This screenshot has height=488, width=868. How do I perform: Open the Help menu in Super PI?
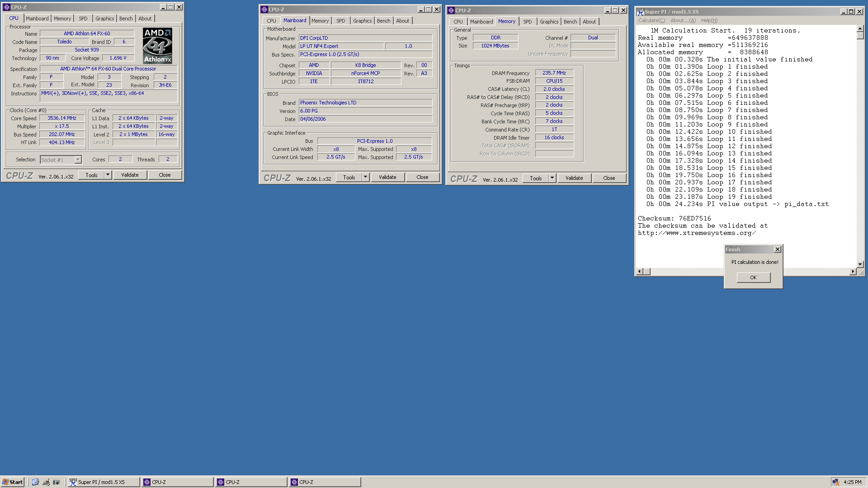click(709, 20)
